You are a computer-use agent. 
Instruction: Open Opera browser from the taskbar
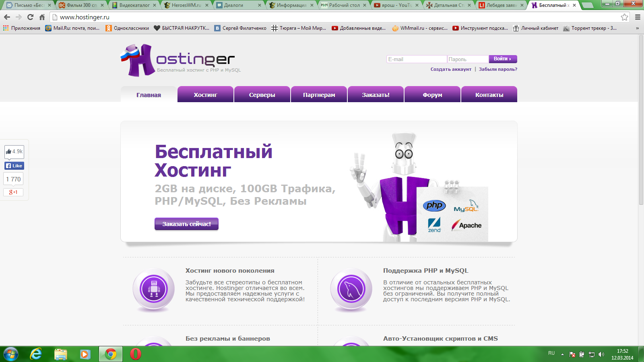coord(136,354)
